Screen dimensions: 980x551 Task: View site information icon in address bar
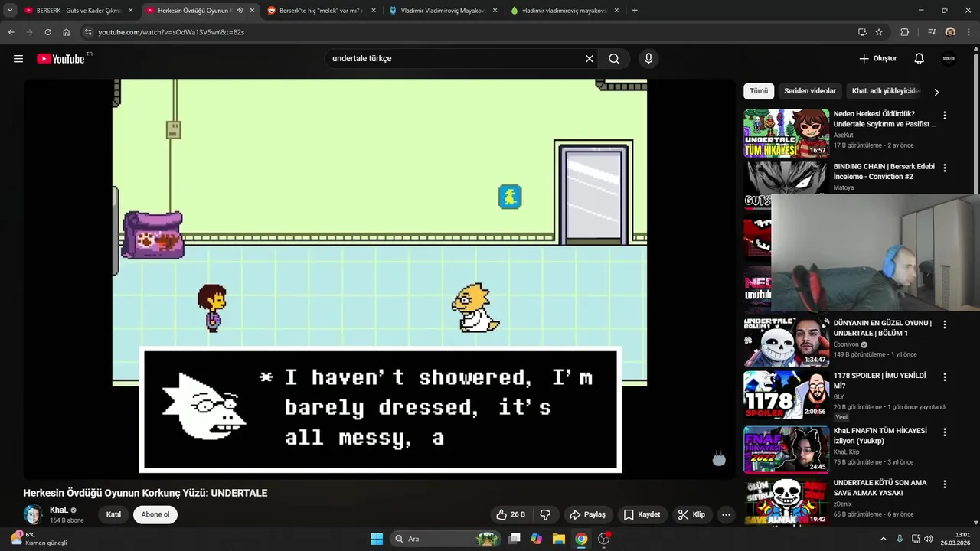point(88,32)
